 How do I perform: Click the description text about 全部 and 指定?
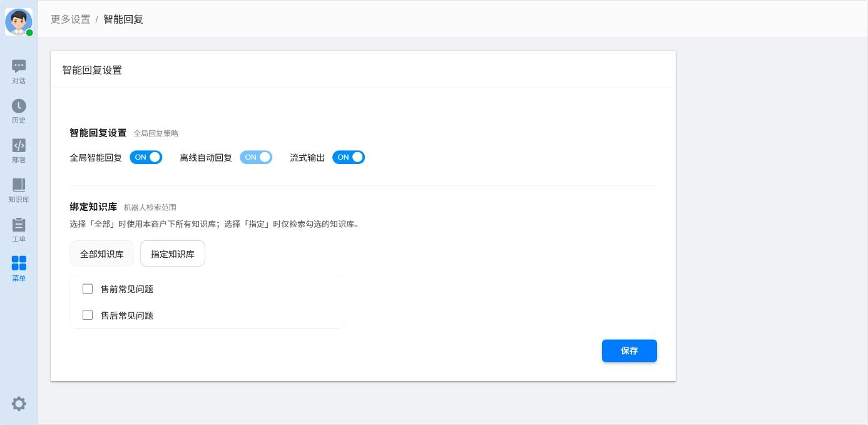tap(215, 224)
